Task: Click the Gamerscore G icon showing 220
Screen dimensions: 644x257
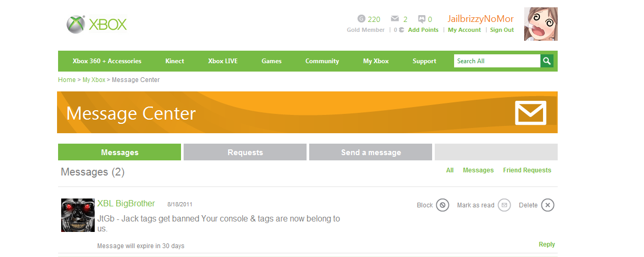Action: [x=361, y=19]
